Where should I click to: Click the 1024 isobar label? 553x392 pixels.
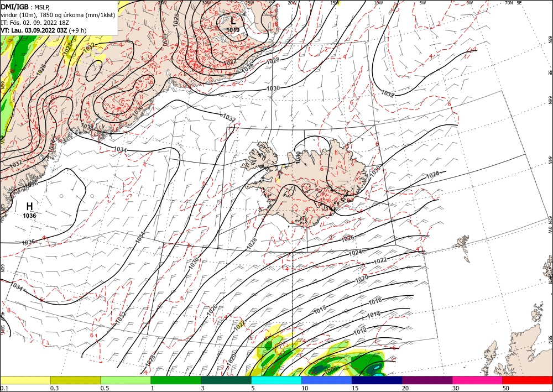[355, 253]
